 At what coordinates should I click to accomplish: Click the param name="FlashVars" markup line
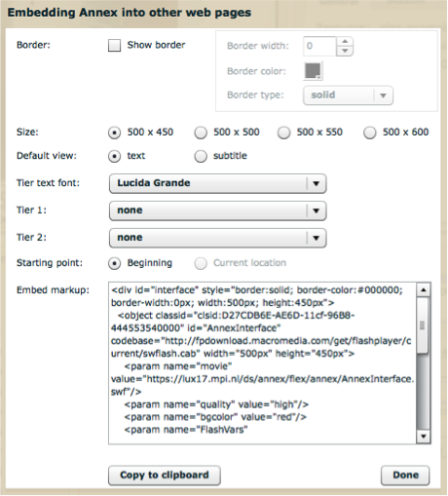click(x=186, y=430)
